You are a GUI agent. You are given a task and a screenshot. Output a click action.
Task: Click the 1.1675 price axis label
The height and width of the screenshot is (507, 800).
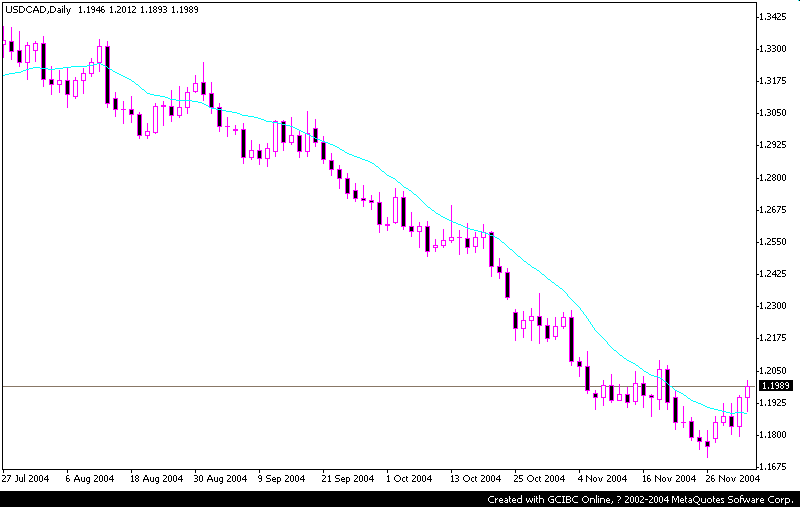[x=772, y=467]
